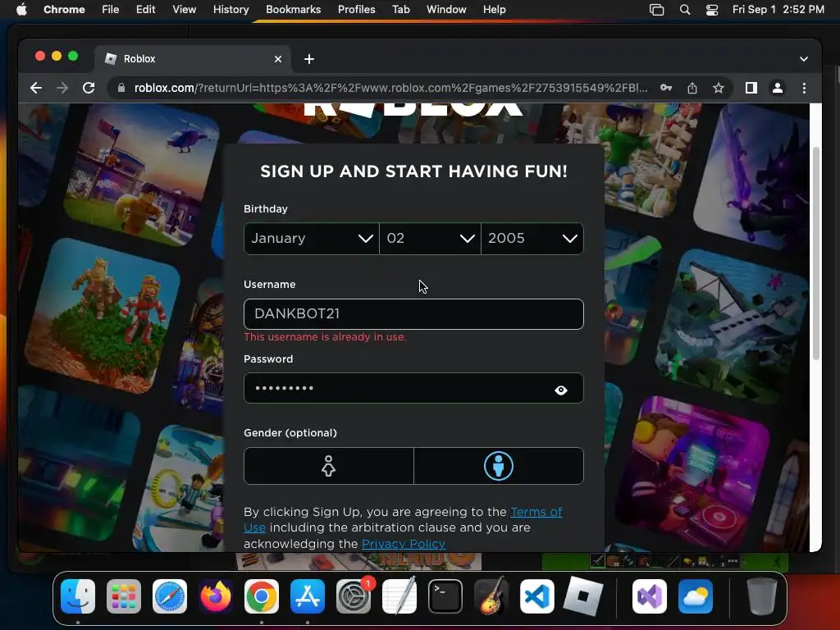This screenshot has height=630, width=840.
Task: Click the share page icon
Action: pos(692,88)
